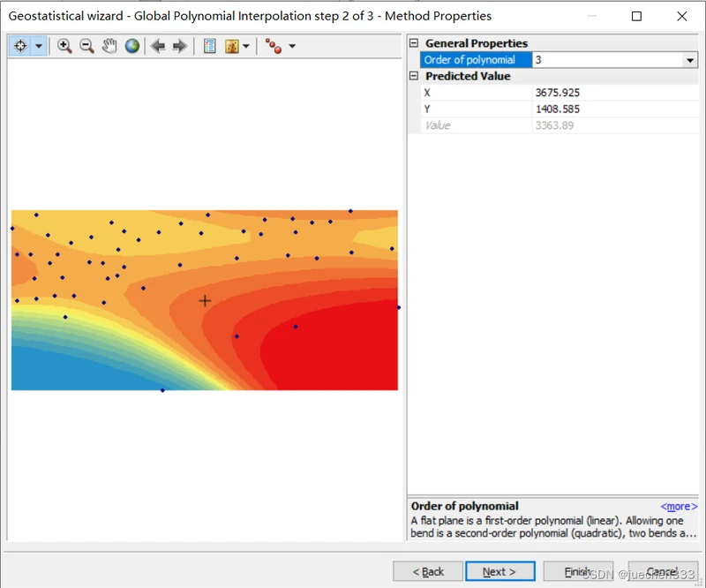The width and height of the screenshot is (706, 588).
Task: Open the Identify tool dropdown arrow
Action: [39, 46]
